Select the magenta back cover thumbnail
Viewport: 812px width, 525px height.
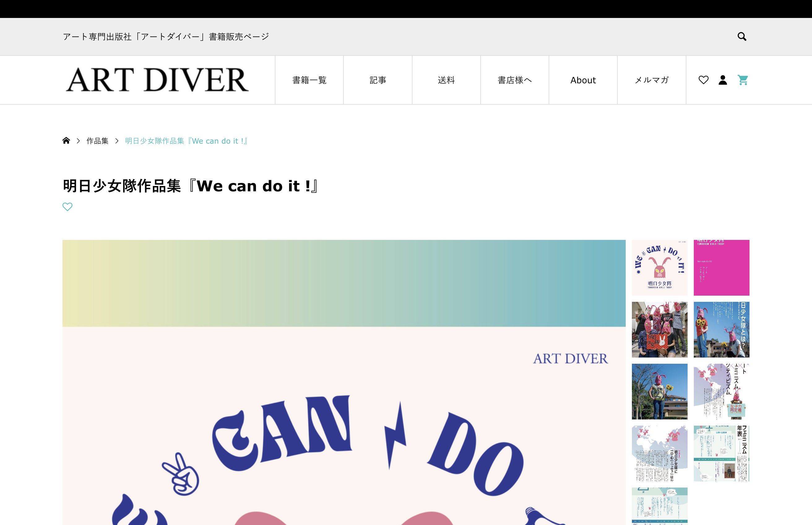721,268
